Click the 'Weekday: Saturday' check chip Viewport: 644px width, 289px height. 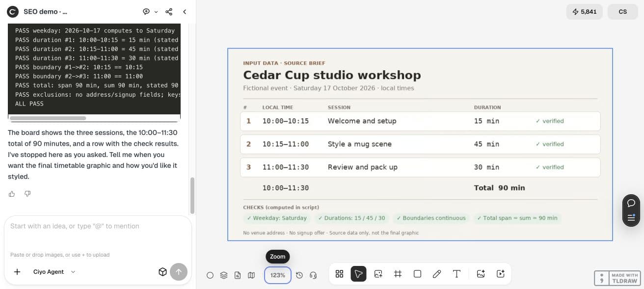pos(277,218)
